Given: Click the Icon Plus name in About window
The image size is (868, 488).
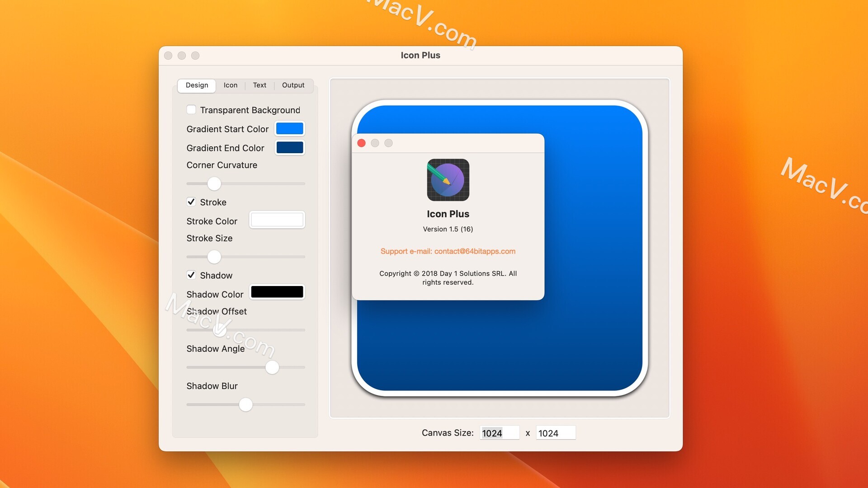Looking at the screenshot, I should (448, 214).
